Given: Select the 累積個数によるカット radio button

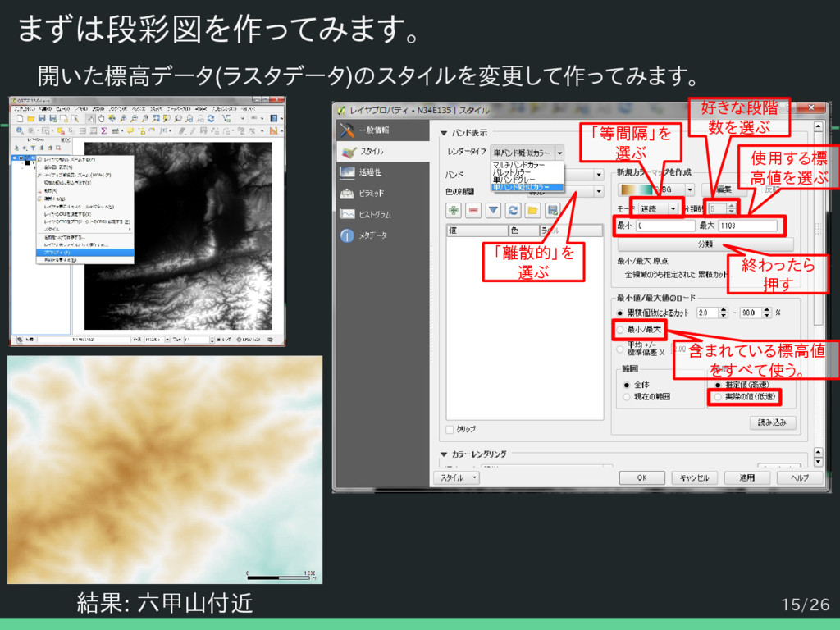Looking at the screenshot, I should click(x=620, y=313).
